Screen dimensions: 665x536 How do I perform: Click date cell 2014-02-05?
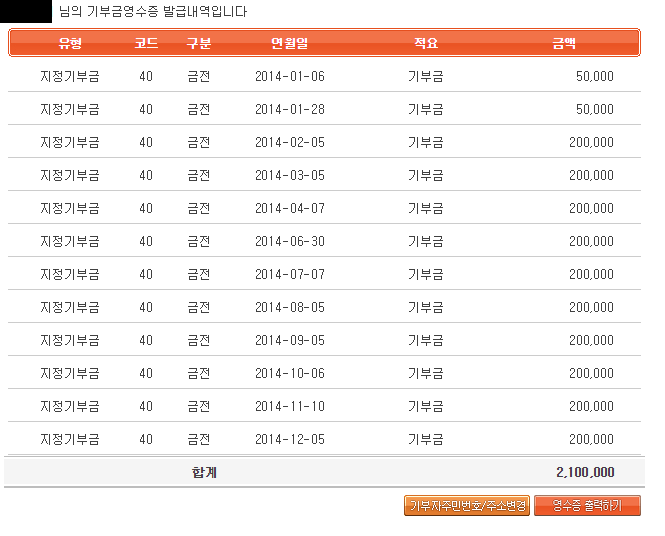(290, 142)
